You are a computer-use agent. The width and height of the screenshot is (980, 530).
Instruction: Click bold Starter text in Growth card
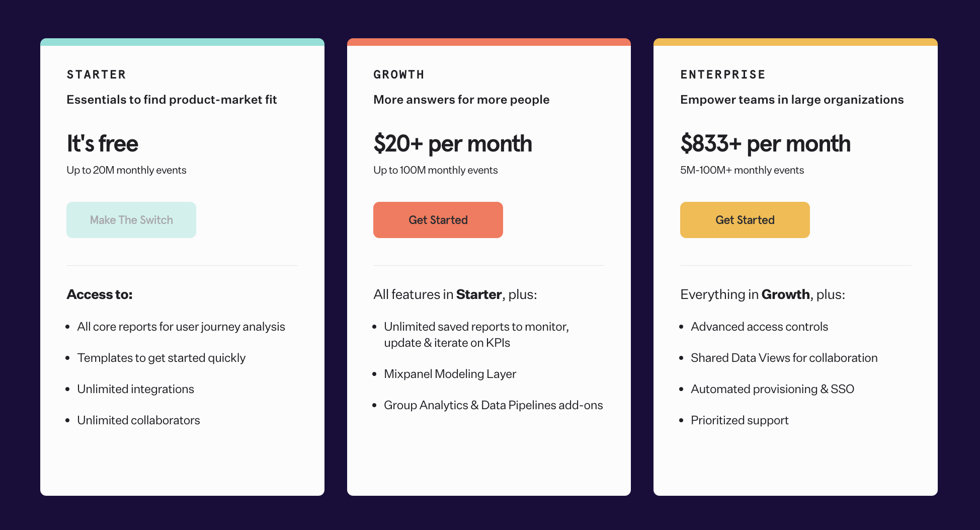pyautogui.click(x=479, y=294)
